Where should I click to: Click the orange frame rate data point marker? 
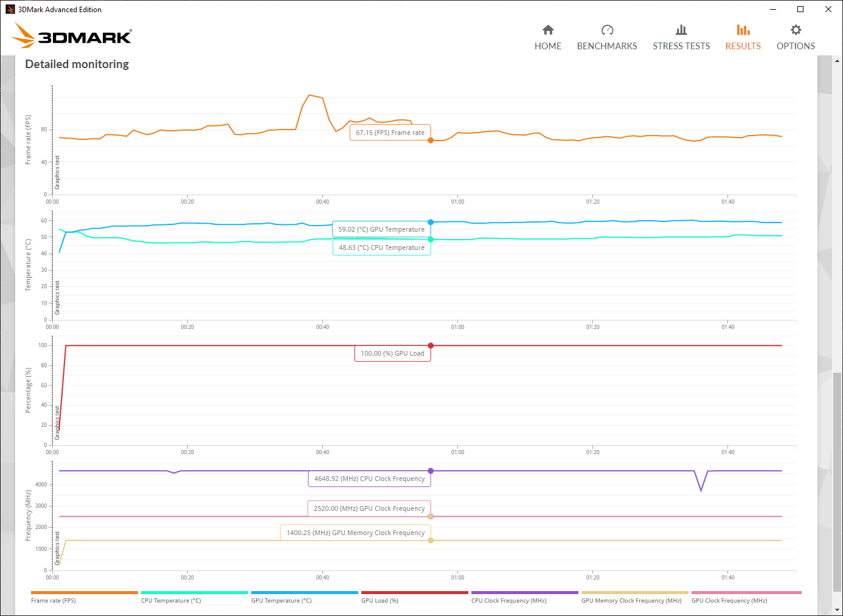431,140
